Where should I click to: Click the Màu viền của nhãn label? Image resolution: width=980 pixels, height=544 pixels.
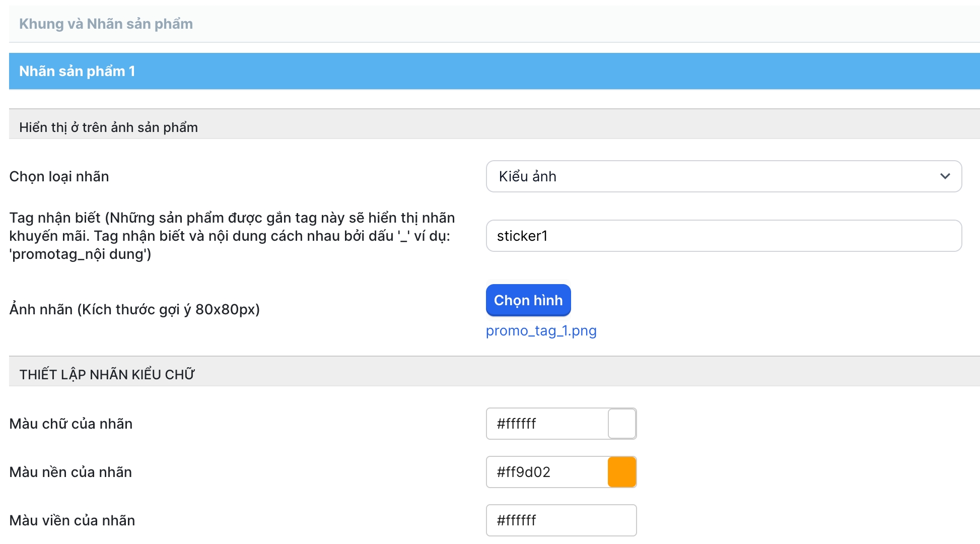coord(72,520)
